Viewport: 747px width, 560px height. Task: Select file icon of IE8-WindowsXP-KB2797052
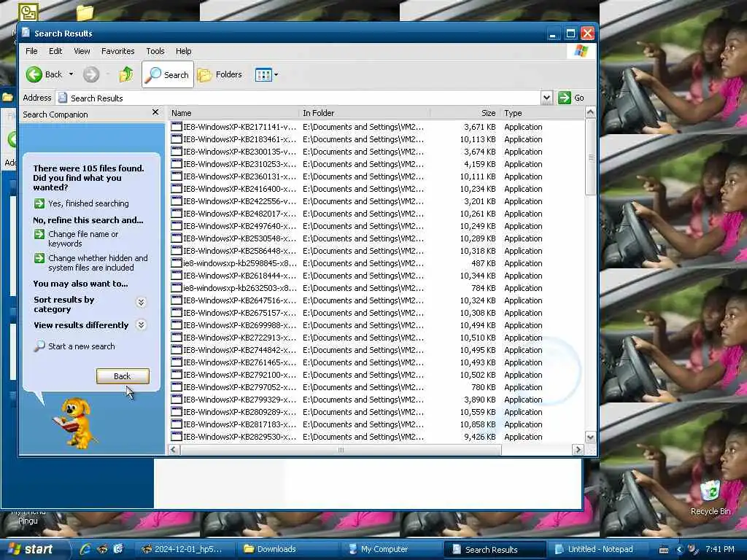point(177,387)
